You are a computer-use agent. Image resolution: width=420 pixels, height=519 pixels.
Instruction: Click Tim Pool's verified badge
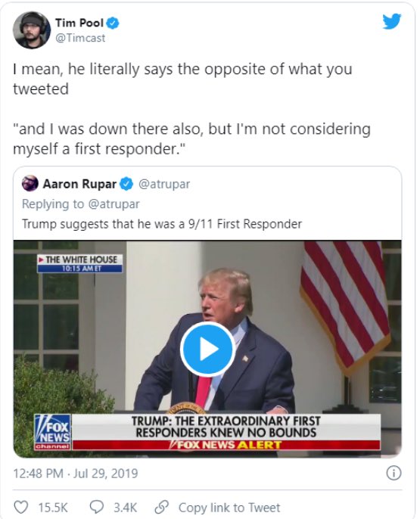pyautogui.click(x=113, y=23)
